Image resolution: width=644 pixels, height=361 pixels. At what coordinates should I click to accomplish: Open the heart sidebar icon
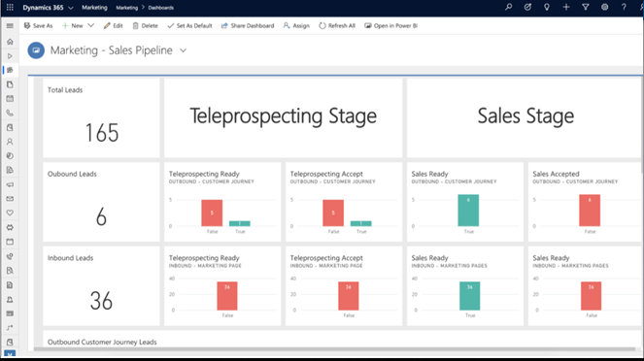pyautogui.click(x=10, y=213)
